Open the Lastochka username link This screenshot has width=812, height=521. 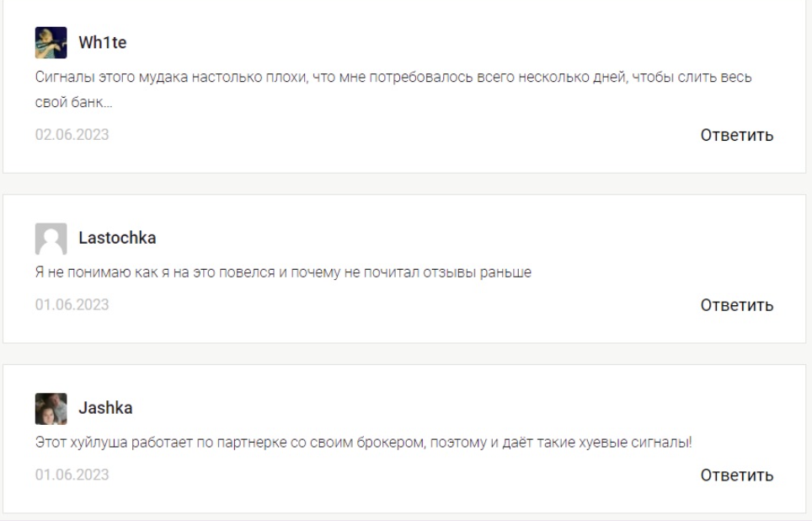117,239
